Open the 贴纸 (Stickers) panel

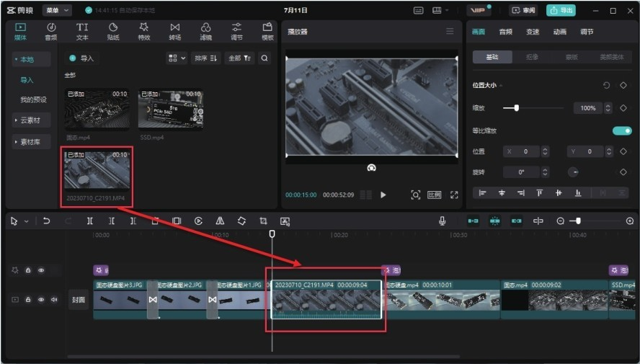pyautogui.click(x=113, y=31)
